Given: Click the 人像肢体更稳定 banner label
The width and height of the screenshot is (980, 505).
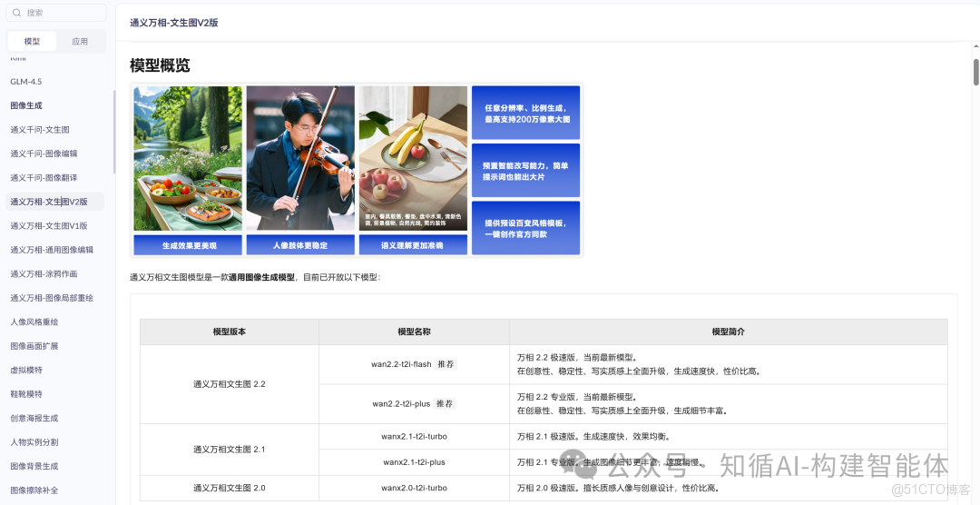Looking at the screenshot, I should point(300,245).
